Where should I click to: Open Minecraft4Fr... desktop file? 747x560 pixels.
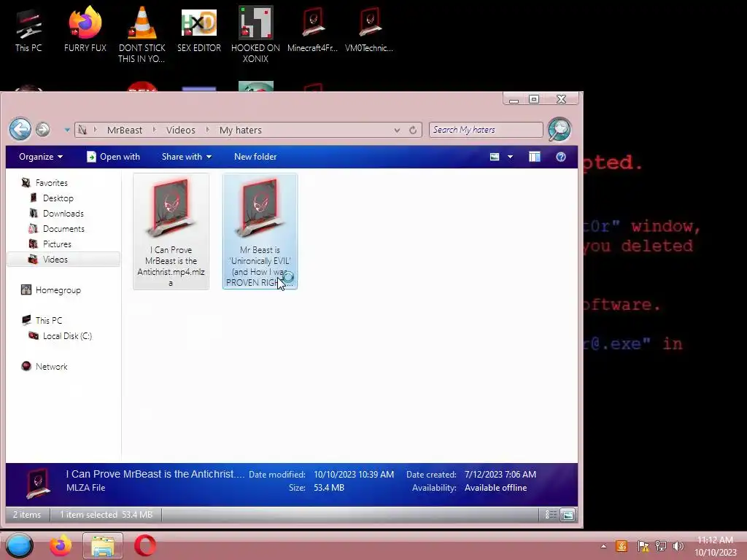[312, 31]
